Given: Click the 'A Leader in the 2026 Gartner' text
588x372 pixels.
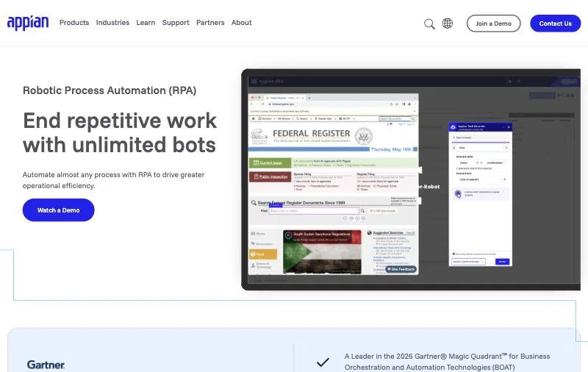Looking at the screenshot, I should pyautogui.click(x=447, y=362).
